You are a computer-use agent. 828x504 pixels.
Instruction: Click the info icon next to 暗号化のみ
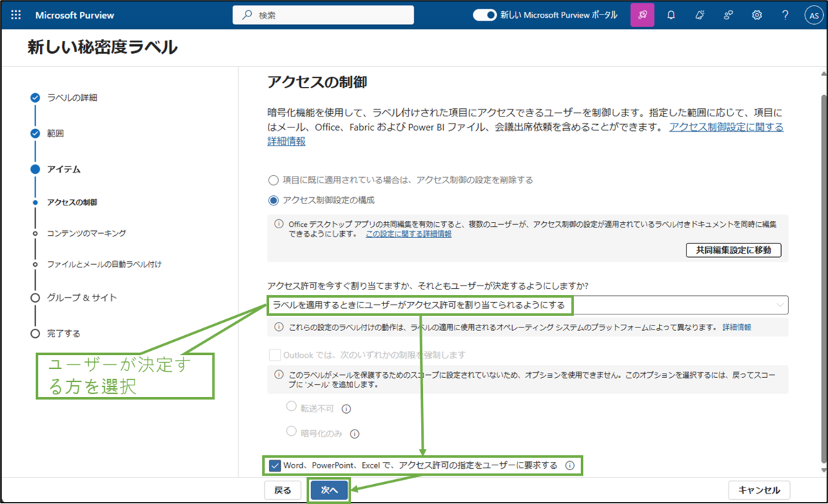click(355, 434)
